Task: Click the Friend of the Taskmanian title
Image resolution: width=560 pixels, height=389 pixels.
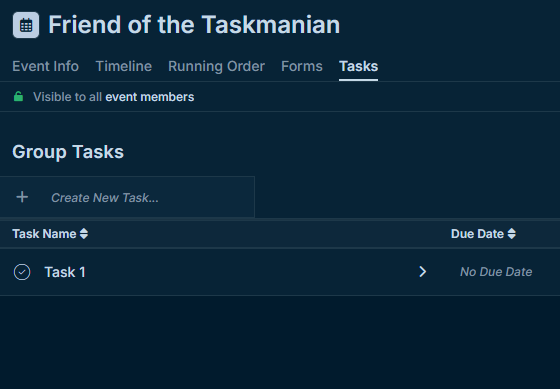Action: pos(194,25)
